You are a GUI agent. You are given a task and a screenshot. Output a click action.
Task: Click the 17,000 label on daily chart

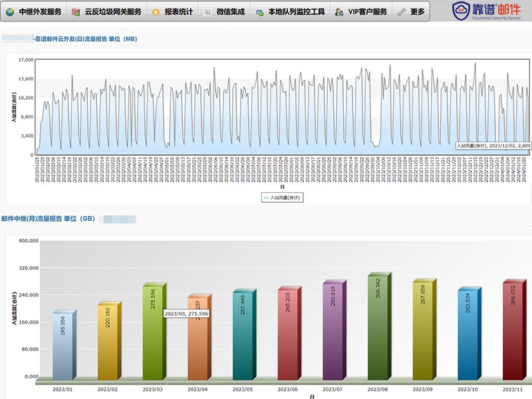(x=26, y=60)
